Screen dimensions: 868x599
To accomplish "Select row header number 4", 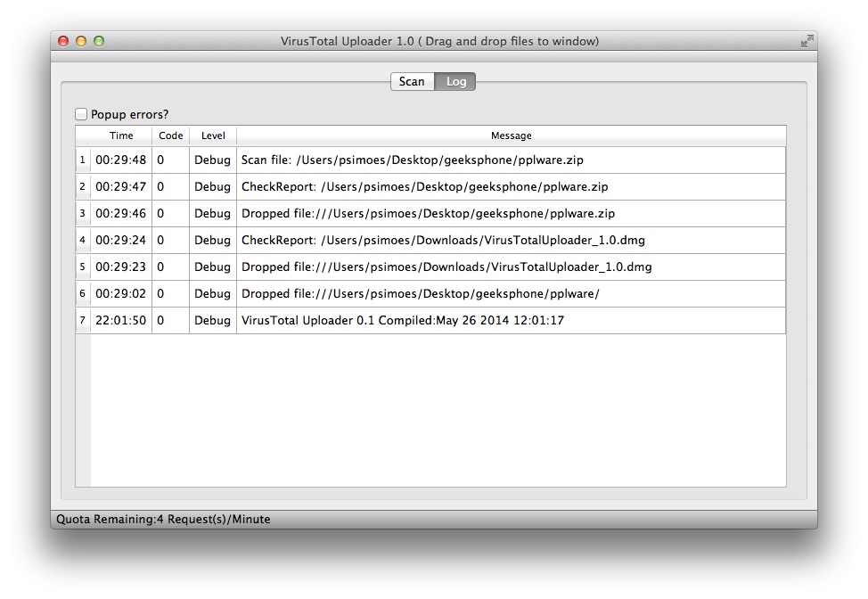I will click(83, 240).
